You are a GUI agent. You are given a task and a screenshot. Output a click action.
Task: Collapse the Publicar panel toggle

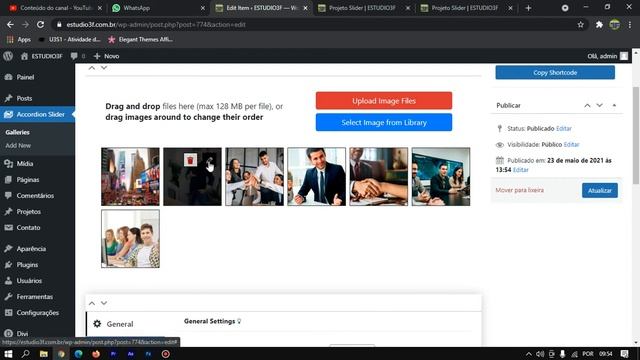[x=614, y=105]
